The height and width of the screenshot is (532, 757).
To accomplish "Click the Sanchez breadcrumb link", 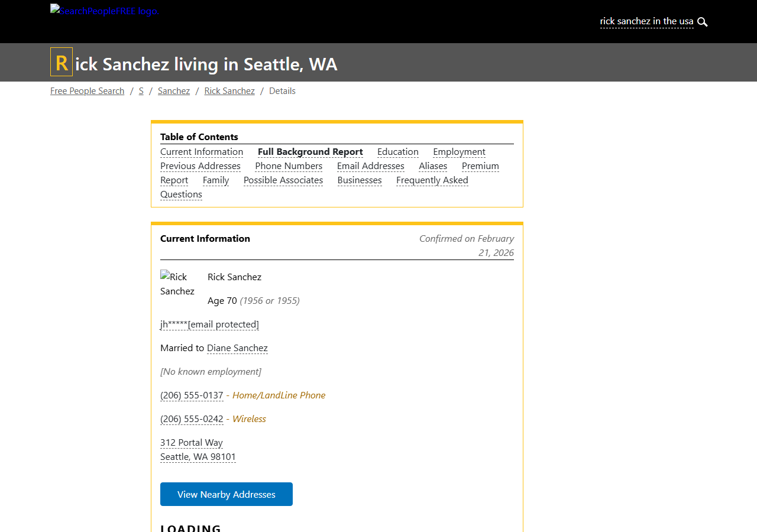I will [173, 90].
